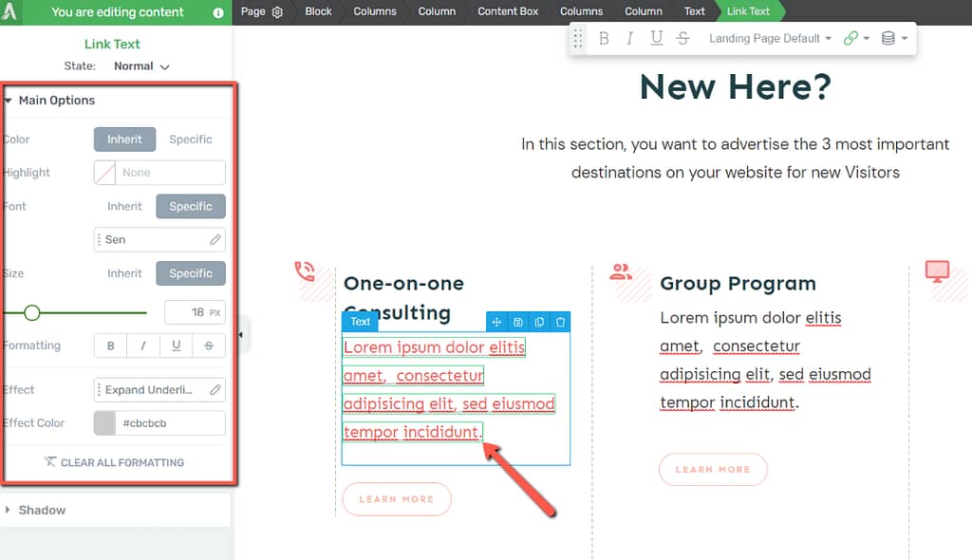
Task: Select Link Text in the breadcrumb
Action: point(748,11)
